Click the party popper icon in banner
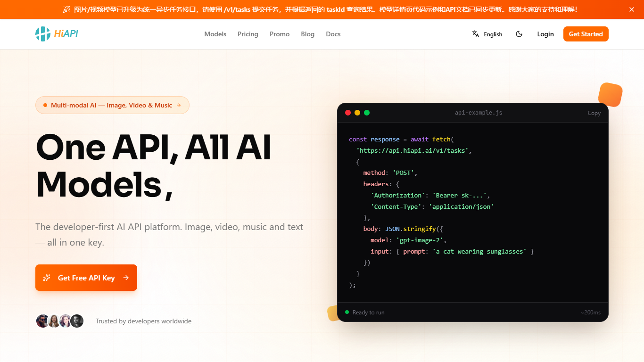Screen dimensions: 644x362 point(66,9)
